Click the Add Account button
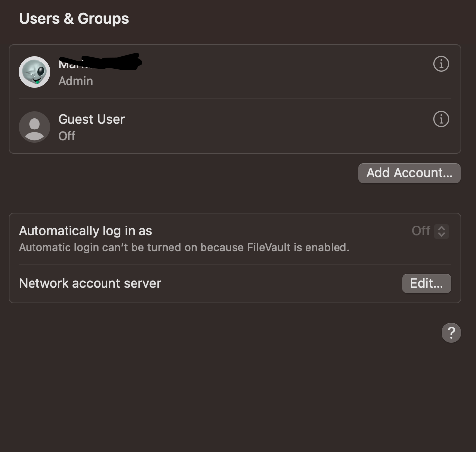Image resolution: width=476 pixels, height=452 pixels. [x=409, y=173]
